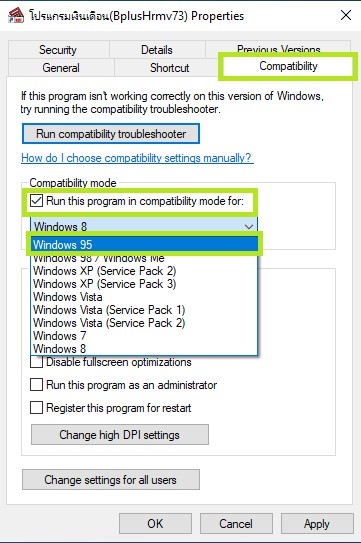This screenshot has height=543, width=361.
Task: Switch to the Security tab
Action: tap(58, 50)
